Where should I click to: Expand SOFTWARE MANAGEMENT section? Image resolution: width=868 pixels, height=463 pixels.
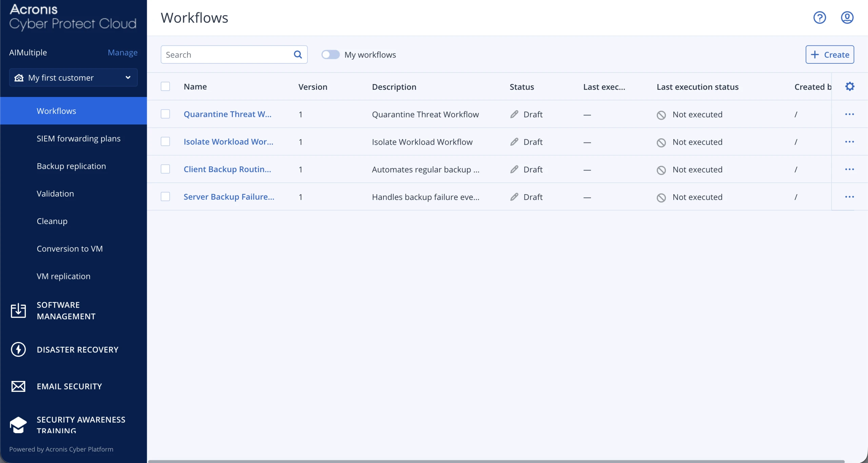[66, 310]
